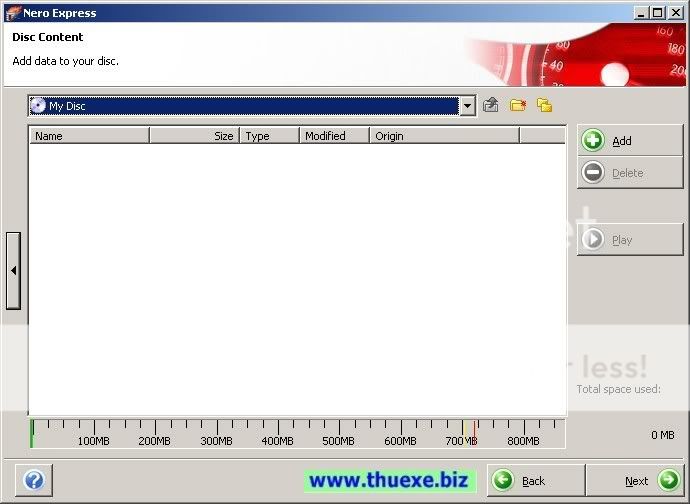The height and width of the screenshot is (504, 690).
Task: Click the disc icon beside My Disc
Action: [x=38, y=106]
